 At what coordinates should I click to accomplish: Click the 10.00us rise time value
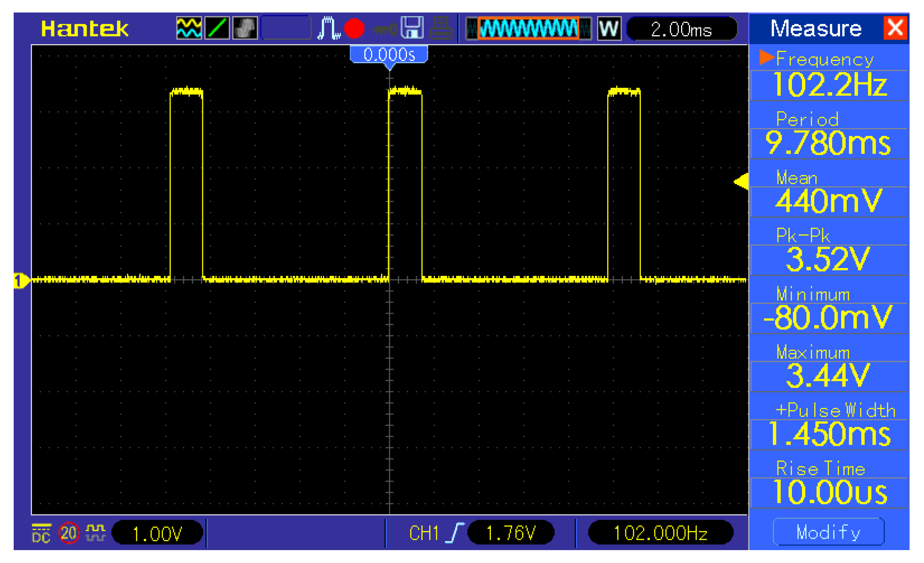click(x=829, y=493)
